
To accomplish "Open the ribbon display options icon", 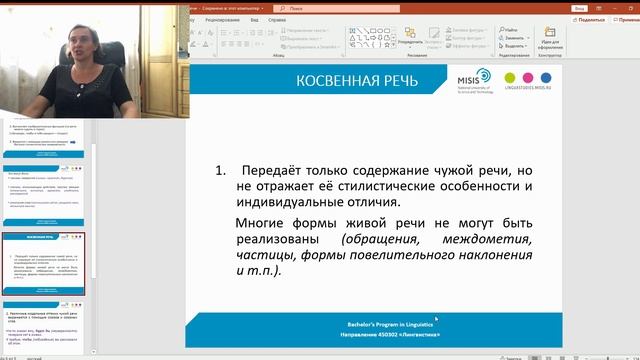I will (599, 9).
